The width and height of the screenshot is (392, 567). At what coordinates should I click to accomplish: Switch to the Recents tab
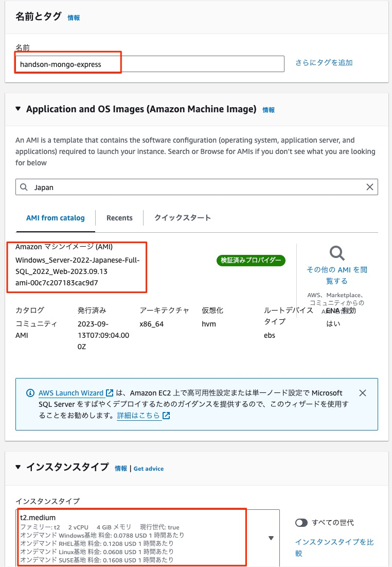pyautogui.click(x=119, y=218)
